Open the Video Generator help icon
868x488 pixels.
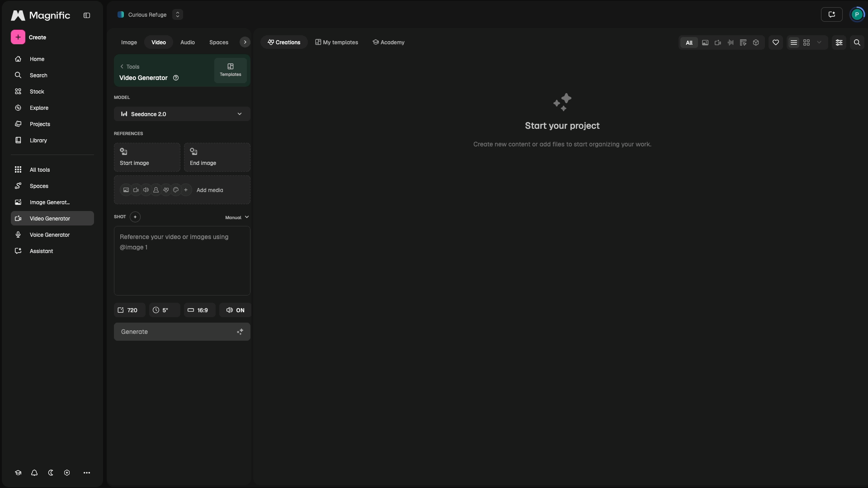tap(176, 78)
